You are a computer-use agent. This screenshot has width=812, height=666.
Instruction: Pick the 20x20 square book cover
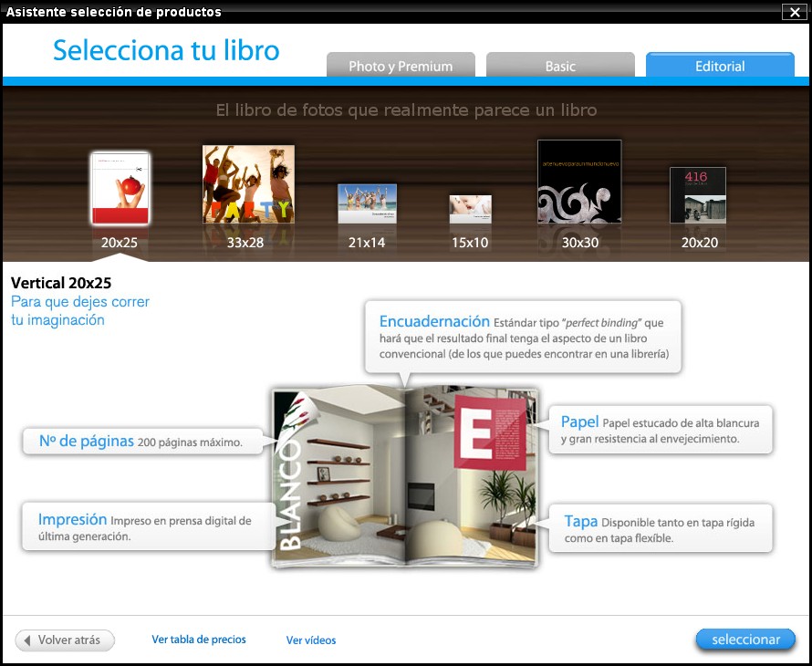pyautogui.click(x=698, y=195)
